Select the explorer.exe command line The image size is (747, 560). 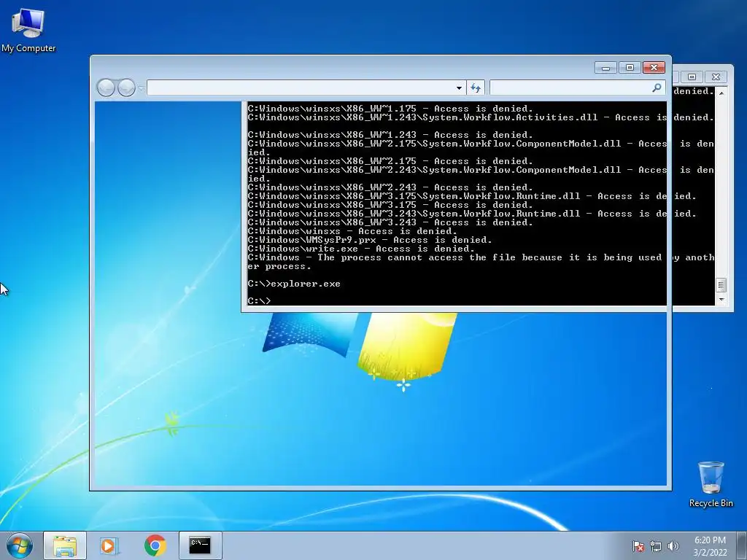point(294,284)
